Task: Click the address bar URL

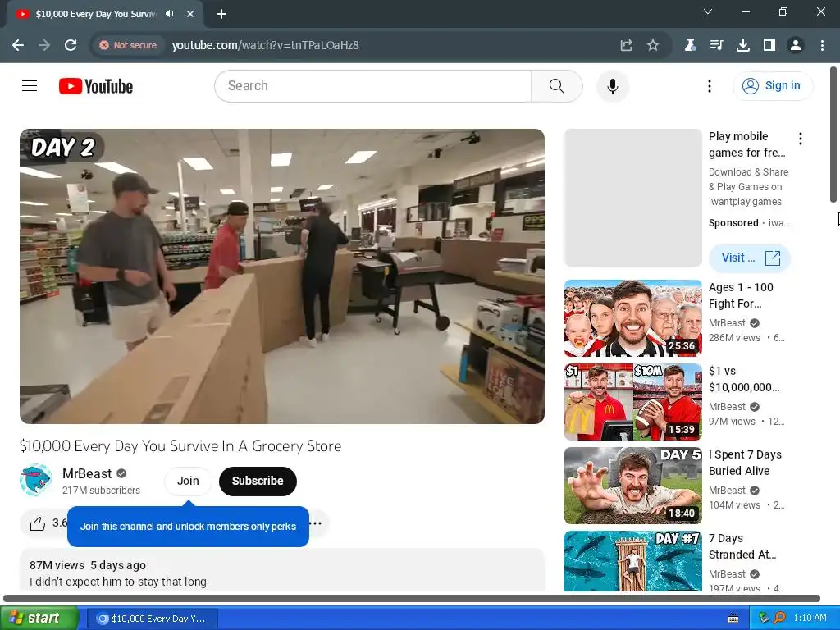Action: 265,45
